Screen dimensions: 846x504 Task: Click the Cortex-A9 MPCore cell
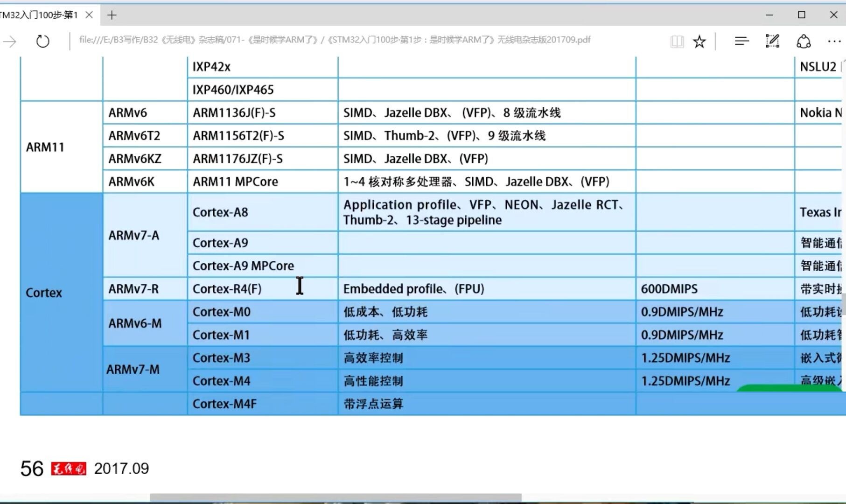[x=263, y=266]
